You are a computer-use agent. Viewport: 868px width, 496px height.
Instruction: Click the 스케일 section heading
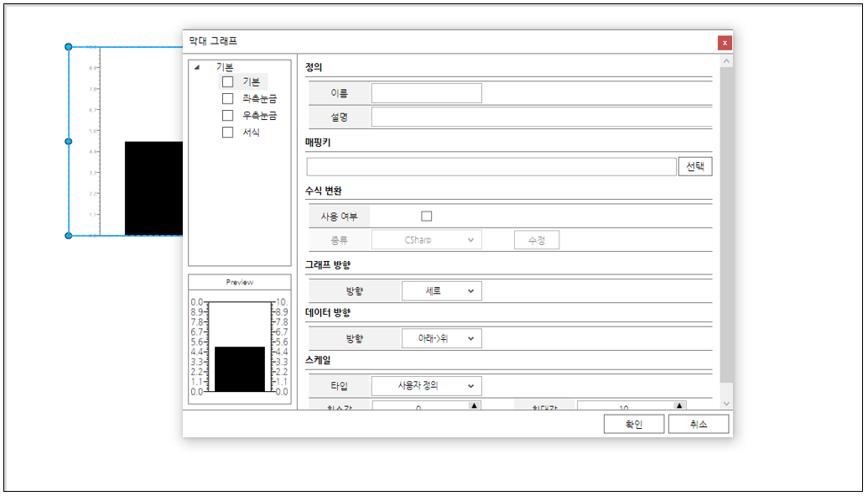pos(318,360)
